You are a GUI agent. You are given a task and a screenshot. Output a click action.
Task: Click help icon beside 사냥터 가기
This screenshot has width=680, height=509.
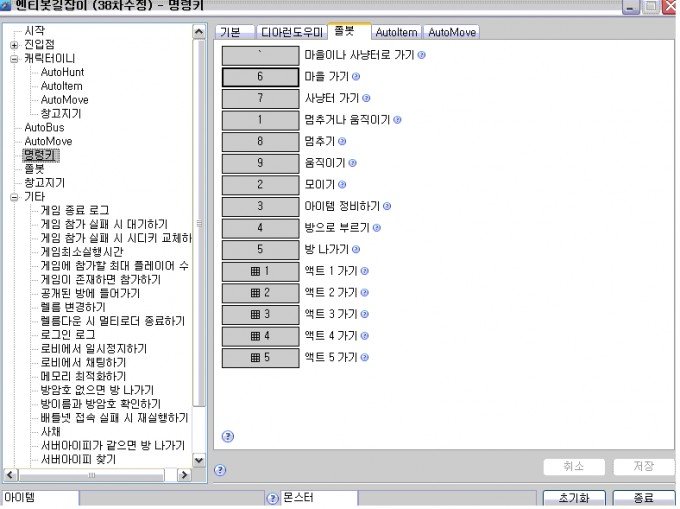tap(367, 98)
